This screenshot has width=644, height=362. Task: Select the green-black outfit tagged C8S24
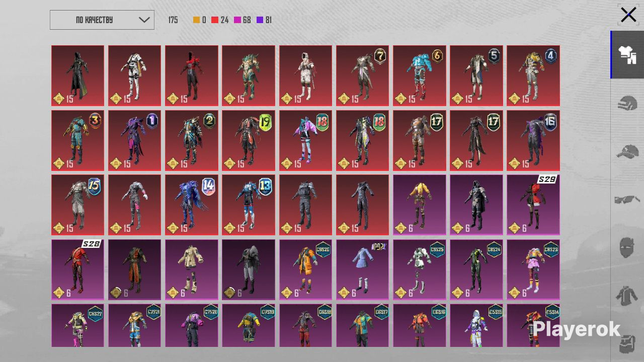[476, 269]
